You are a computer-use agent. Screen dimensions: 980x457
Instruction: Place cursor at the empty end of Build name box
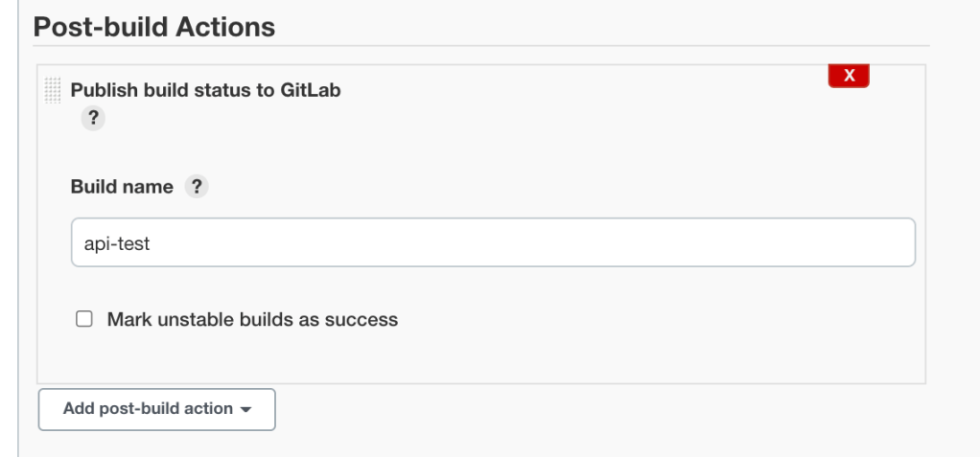(x=767, y=243)
